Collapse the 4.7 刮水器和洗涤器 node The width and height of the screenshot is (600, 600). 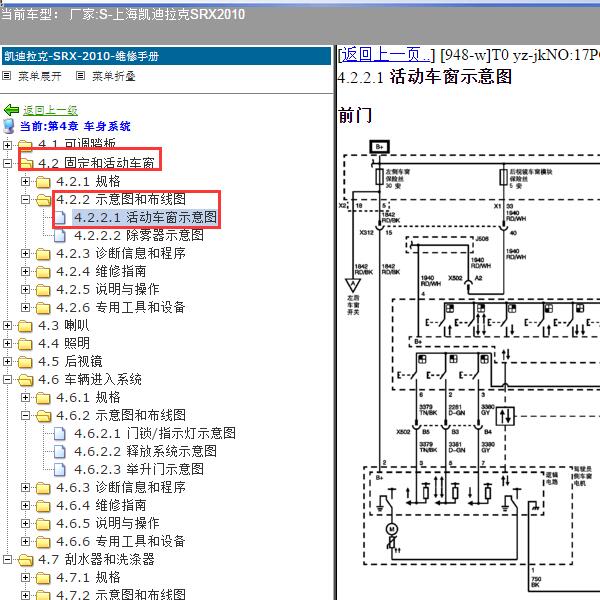7,559
